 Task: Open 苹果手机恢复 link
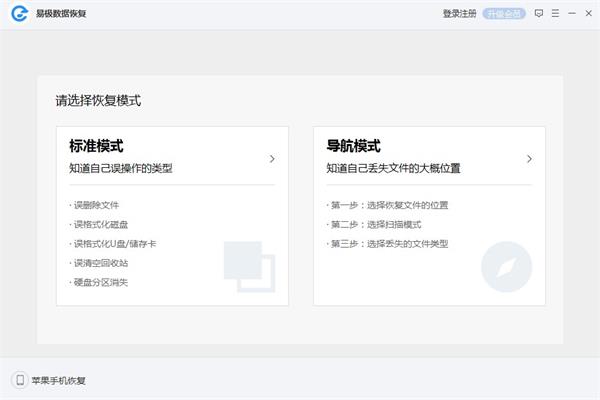pyautogui.click(x=59, y=380)
